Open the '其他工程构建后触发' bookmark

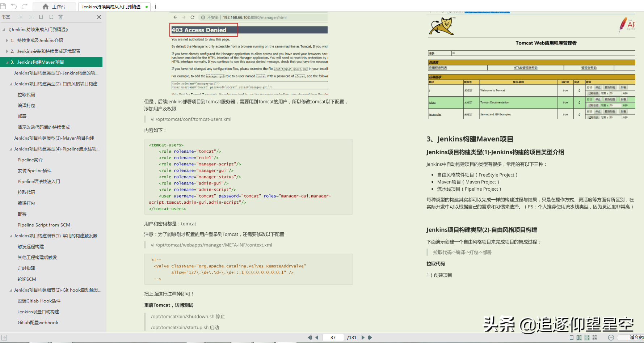point(37,258)
